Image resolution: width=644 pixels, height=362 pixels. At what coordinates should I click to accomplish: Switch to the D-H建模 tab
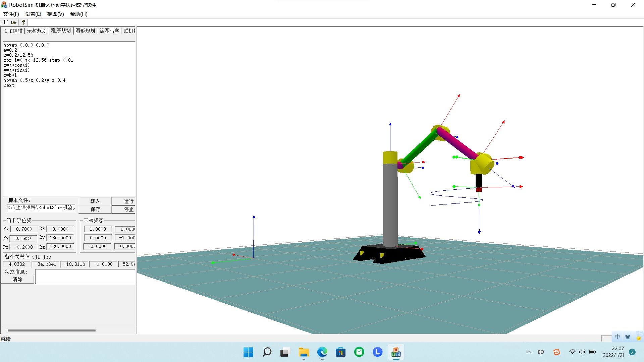13,31
